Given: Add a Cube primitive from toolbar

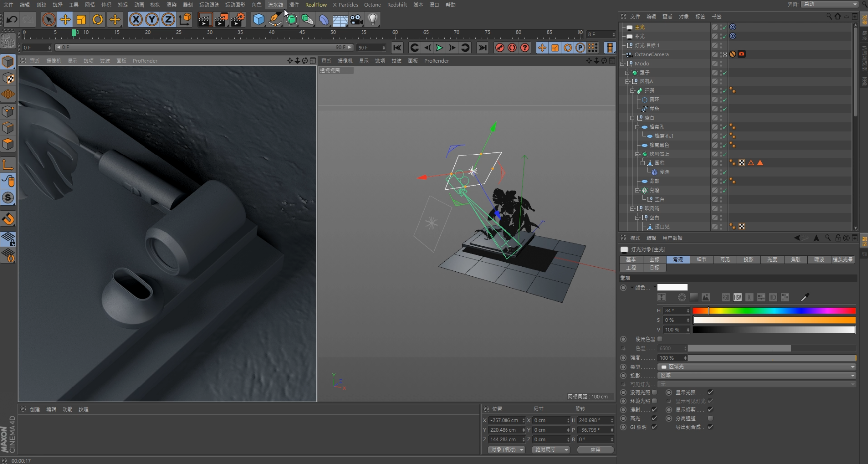Looking at the screenshot, I should click(259, 19).
